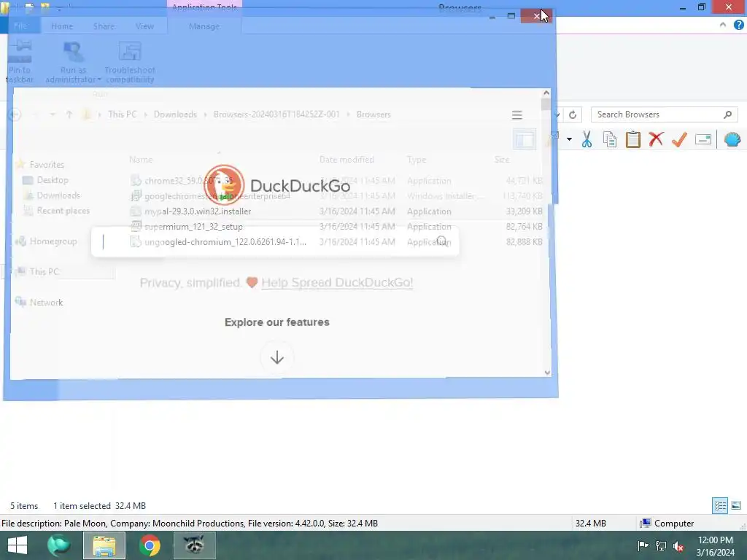Click the Copy pages icon in Explorer toolbar
This screenshot has width=747, height=560.
click(x=610, y=139)
